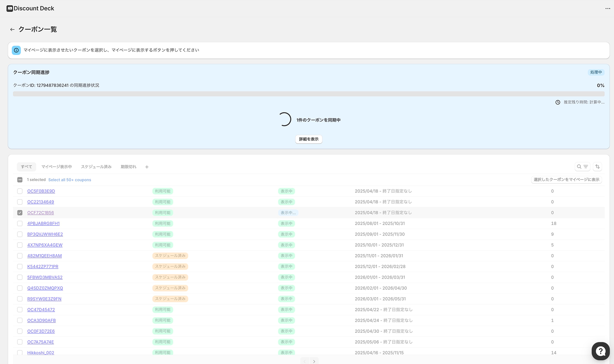Uncheck the OCF72C1B56 coupon checkbox
This screenshot has width=614, height=364.
[20, 213]
